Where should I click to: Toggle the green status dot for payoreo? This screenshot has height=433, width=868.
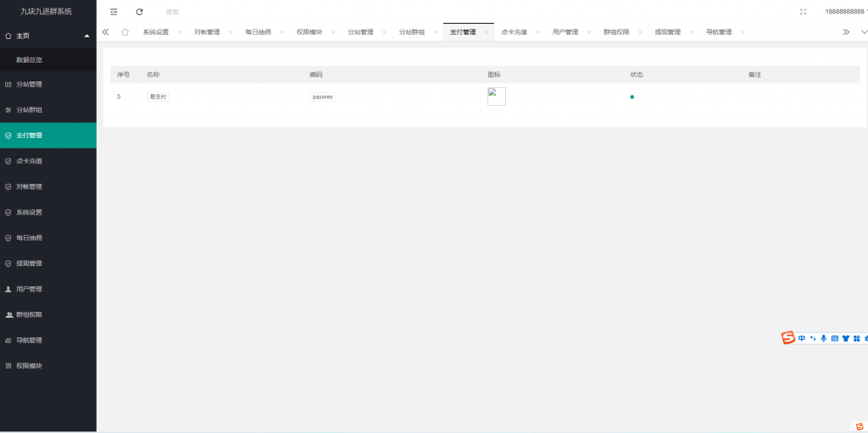click(x=632, y=97)
